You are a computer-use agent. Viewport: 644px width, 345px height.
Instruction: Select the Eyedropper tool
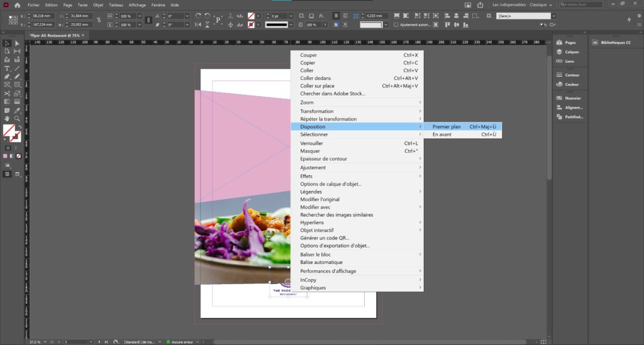pos(17,111)
